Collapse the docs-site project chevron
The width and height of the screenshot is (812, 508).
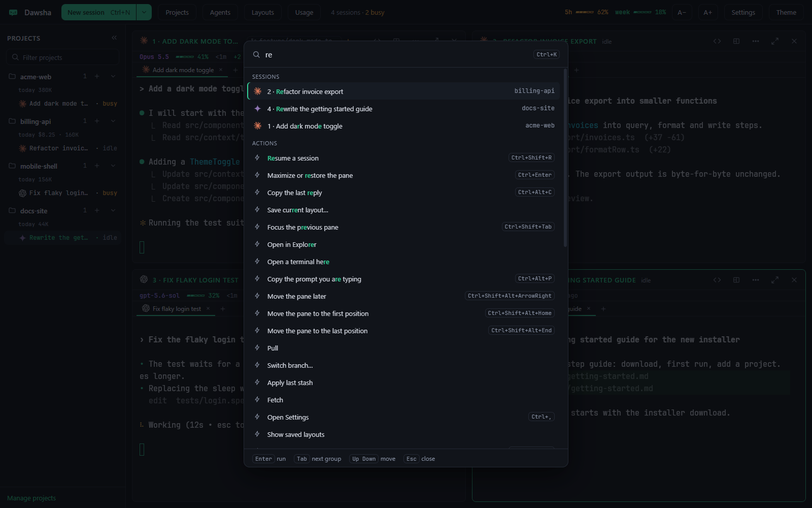(113, 210)
